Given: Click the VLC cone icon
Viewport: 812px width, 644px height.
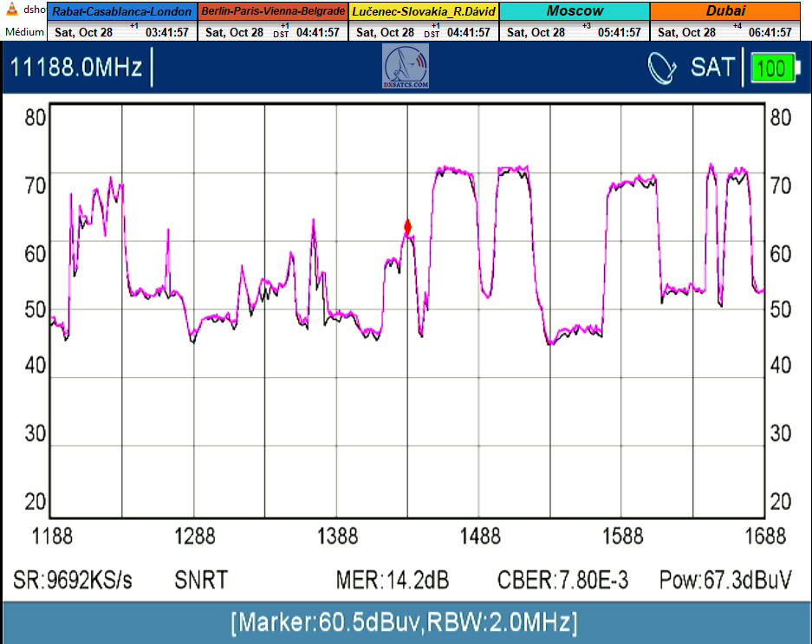Looking at the screenshot, I should click(12, 10).
